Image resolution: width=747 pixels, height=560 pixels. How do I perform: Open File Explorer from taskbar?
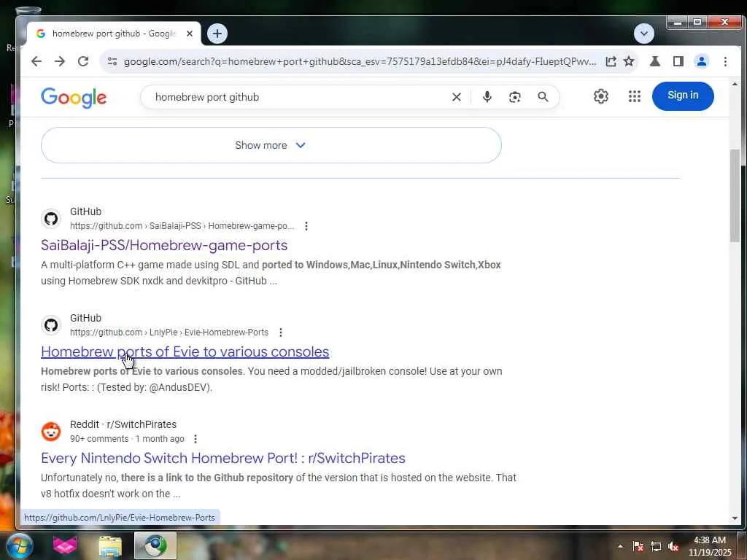110,545
